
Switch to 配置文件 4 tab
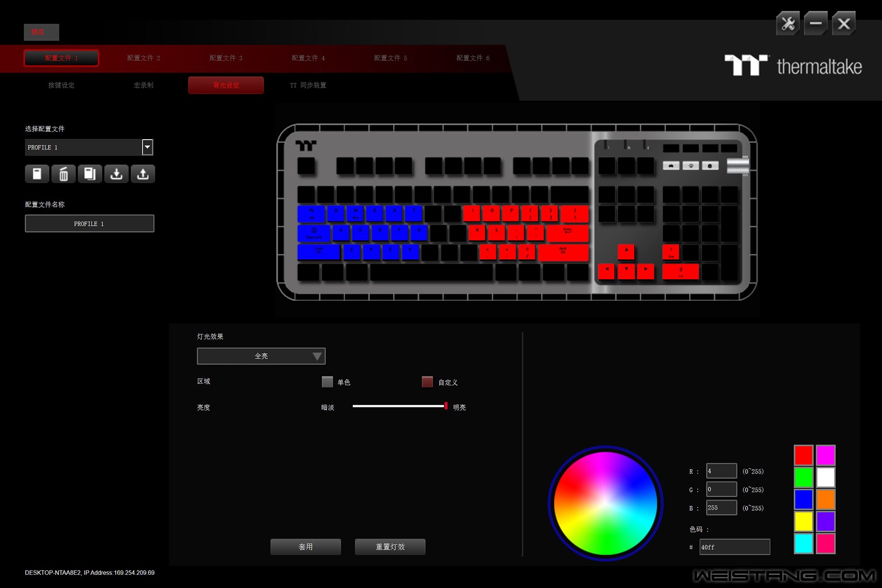click(x=308, y=58)
